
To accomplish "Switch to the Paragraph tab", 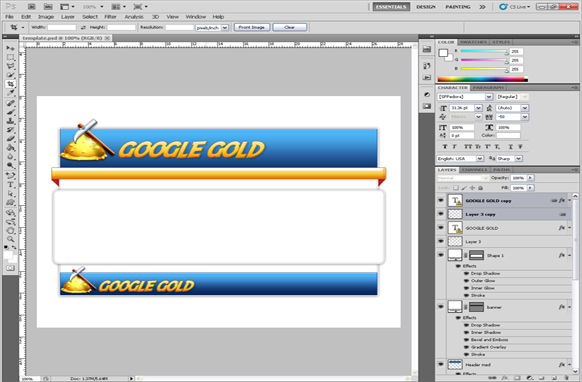I will (x=488, y=88).
